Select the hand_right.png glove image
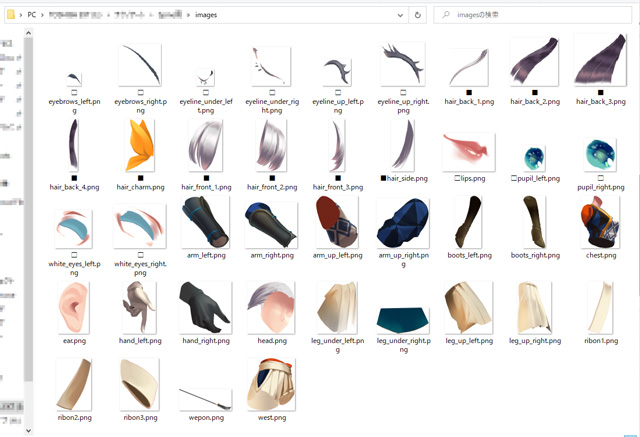 pos(205,308)
